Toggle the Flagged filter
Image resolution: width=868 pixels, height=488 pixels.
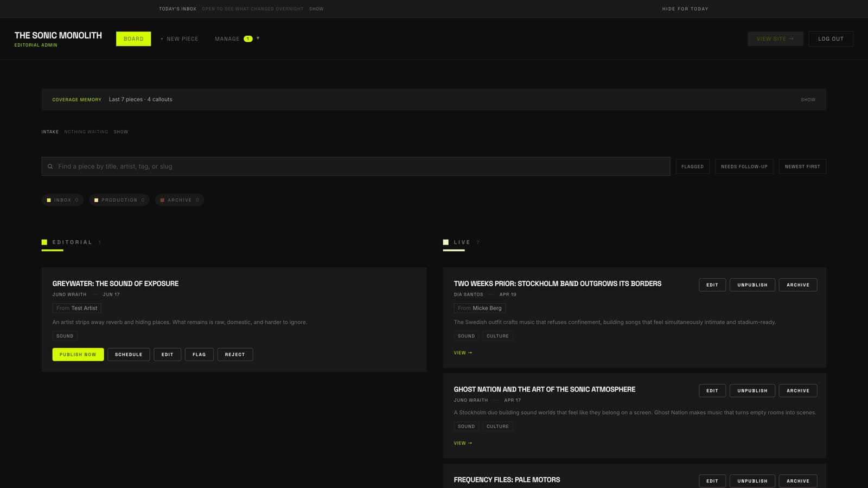point(693,166)
